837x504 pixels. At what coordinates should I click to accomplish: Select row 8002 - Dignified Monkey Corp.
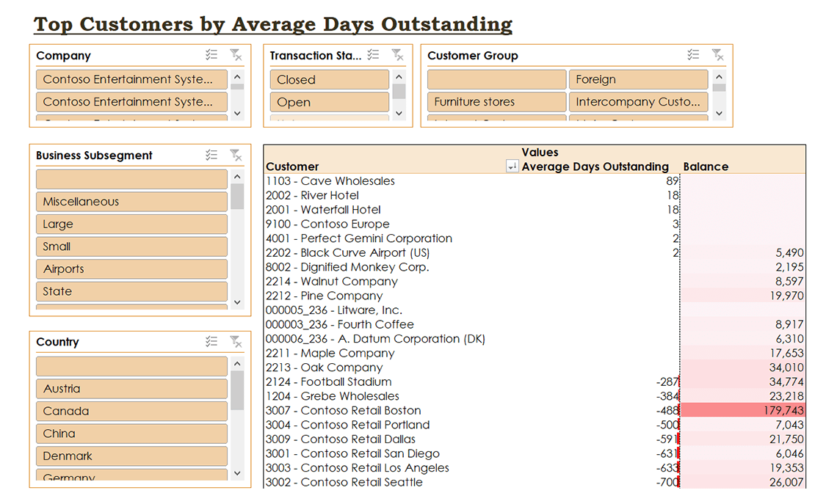click(535, 267)
